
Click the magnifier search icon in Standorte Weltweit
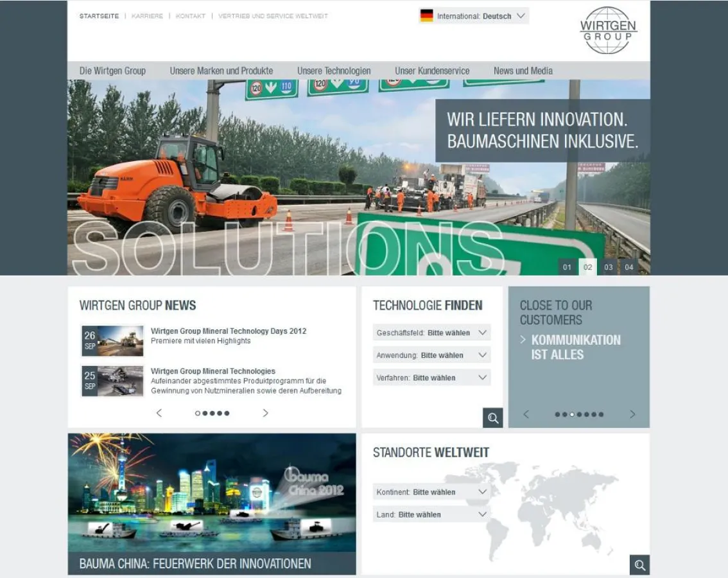(x=639, y=565)
